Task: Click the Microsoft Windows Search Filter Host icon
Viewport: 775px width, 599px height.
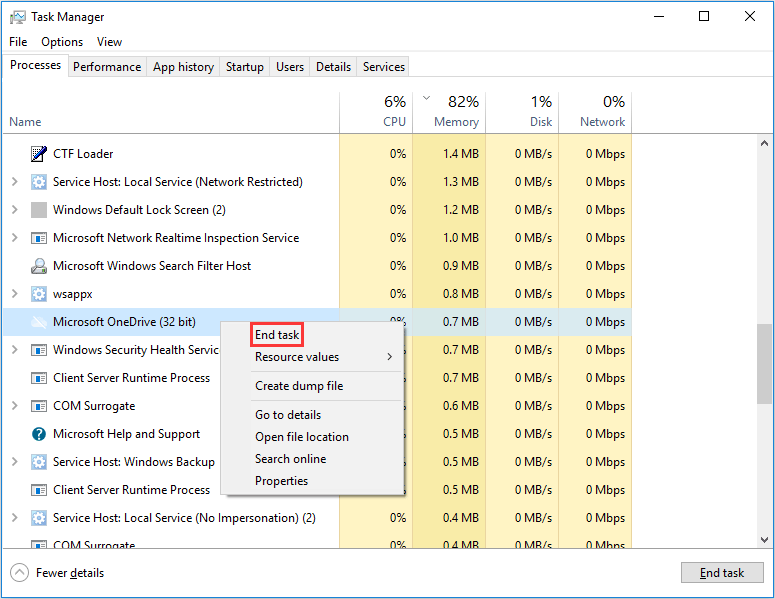Action: tap(39, 266)
